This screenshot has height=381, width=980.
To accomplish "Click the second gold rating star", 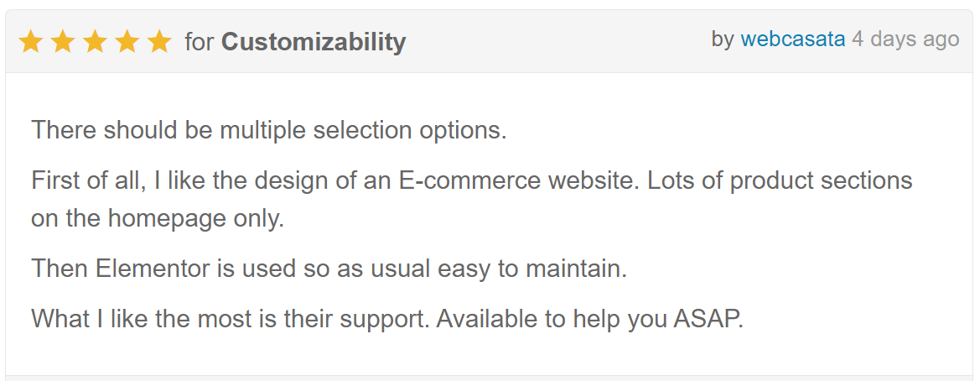I will click(63, 42).
